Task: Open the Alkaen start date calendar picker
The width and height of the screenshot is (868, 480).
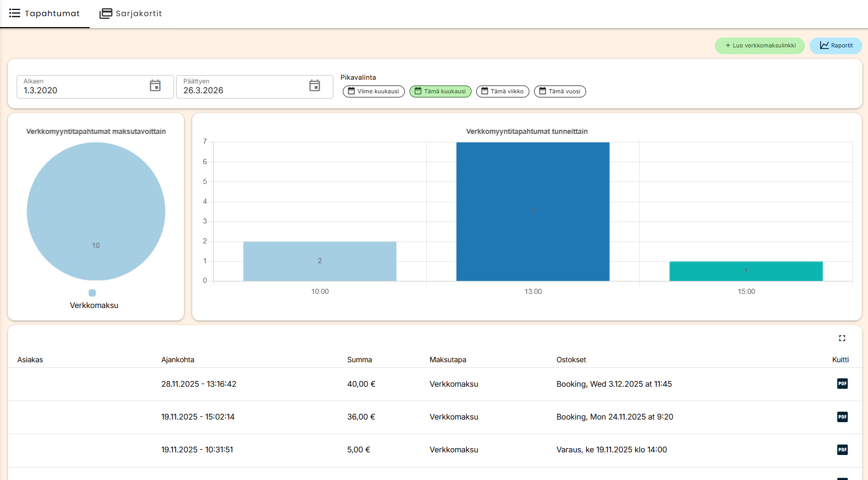Action: pos(155,86)
